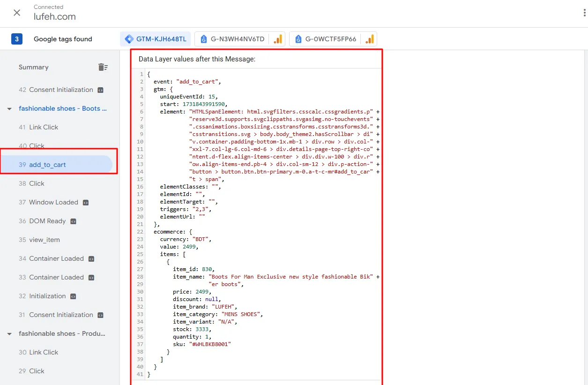Click code icon next to 33 Container Loaded
The image size is (588, 385).
pyautogui.click(x=91, y=278)
